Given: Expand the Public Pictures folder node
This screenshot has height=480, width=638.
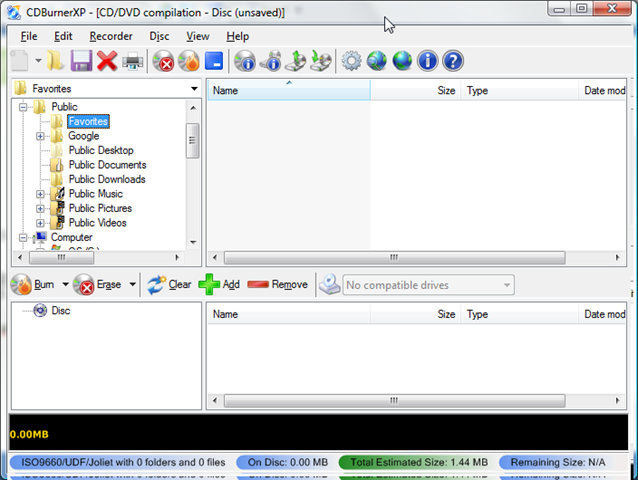Looking at the screenshot, I should (40, 208).
